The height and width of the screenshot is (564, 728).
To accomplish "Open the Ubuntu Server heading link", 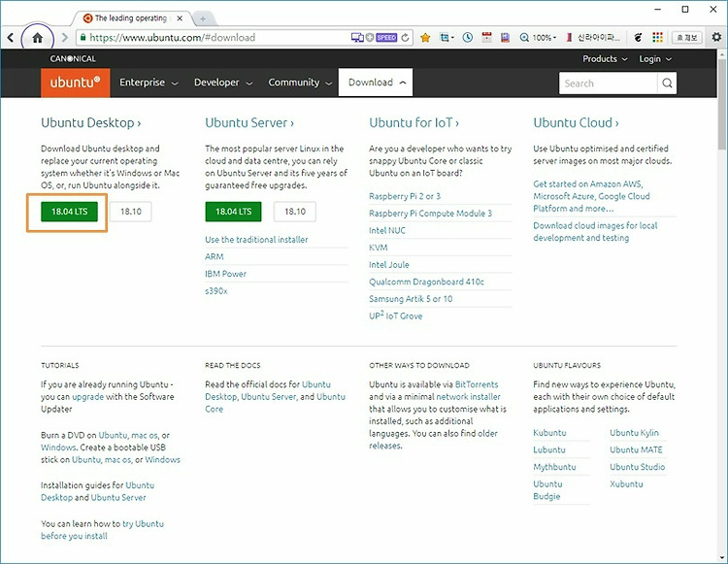I will [x=249, y=123].
